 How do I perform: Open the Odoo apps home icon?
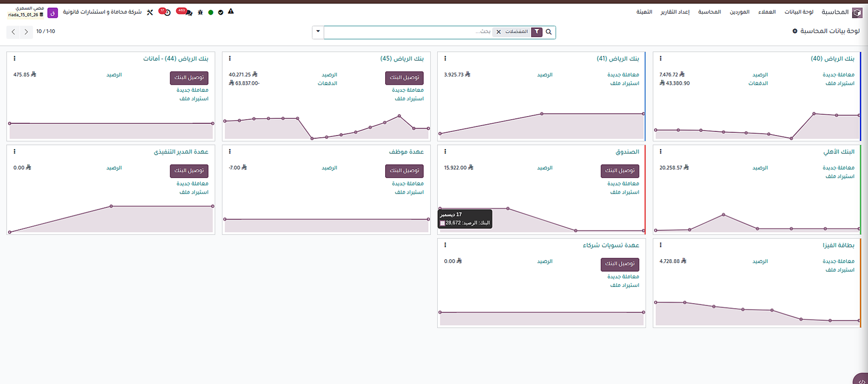coord(857,12)
